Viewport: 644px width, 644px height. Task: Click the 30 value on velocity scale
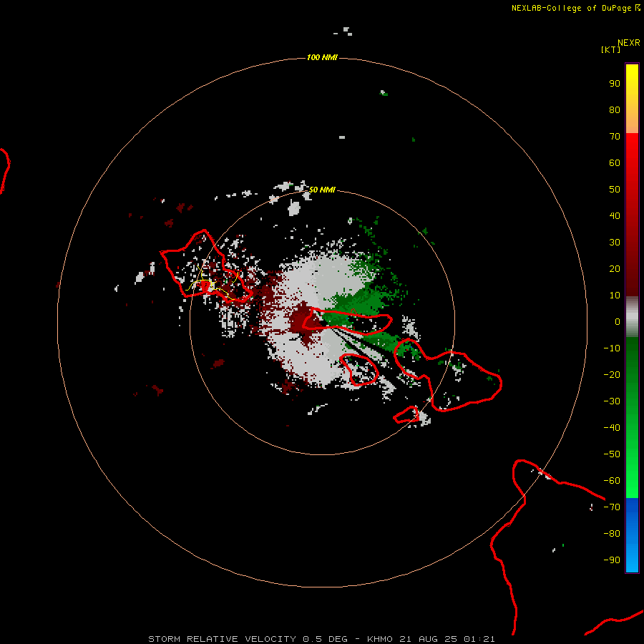(x=615, y=243)
